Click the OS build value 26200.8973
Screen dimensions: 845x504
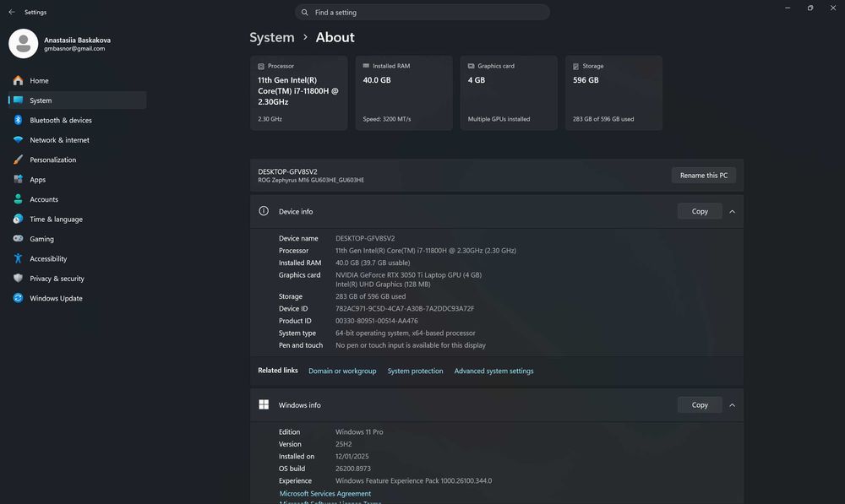tap(353, 469)
